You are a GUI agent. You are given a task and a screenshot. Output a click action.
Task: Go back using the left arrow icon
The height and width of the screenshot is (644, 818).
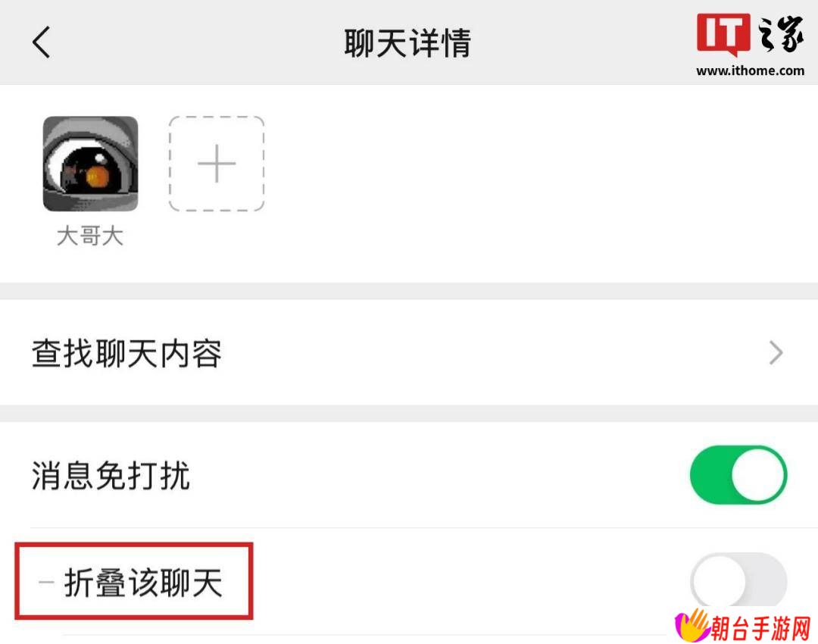coord(41,42)
